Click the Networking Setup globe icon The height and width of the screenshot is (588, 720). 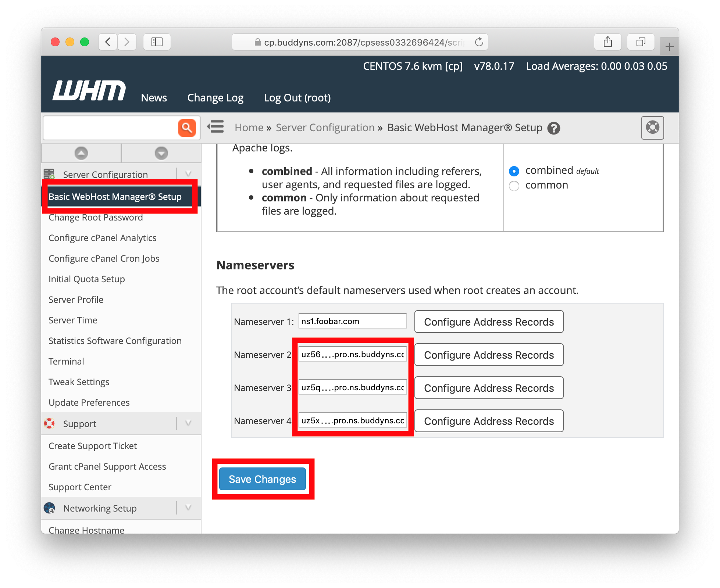coord(49,508)
